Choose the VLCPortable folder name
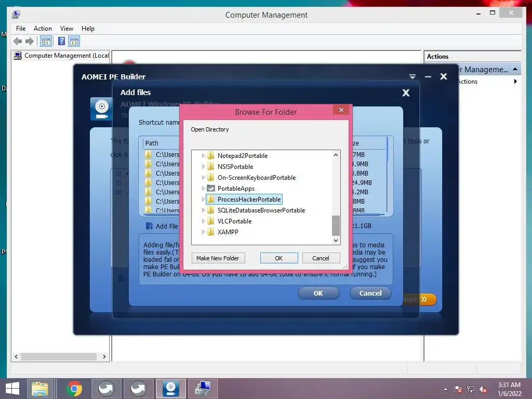 [x=234, y=221]
